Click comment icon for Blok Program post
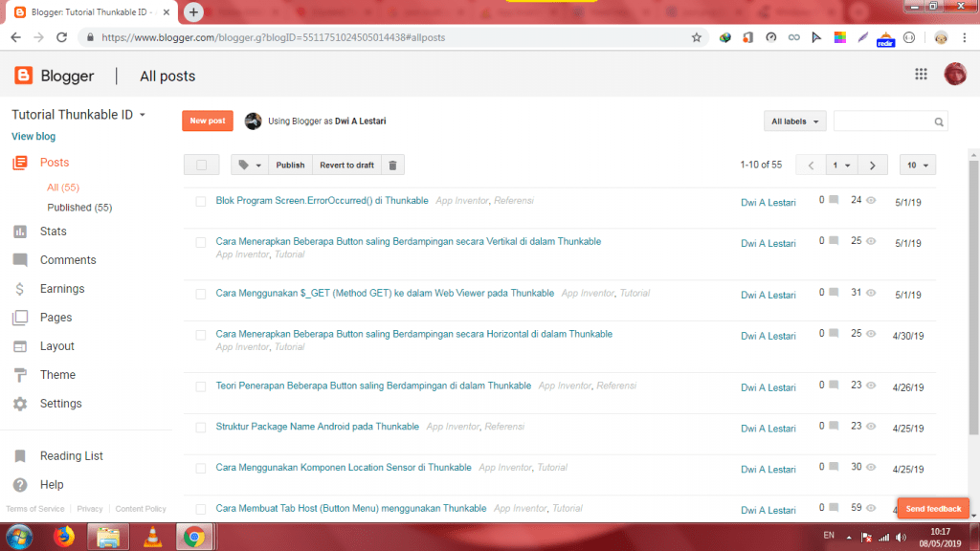The image size is (980, 551). coord(834,200)
